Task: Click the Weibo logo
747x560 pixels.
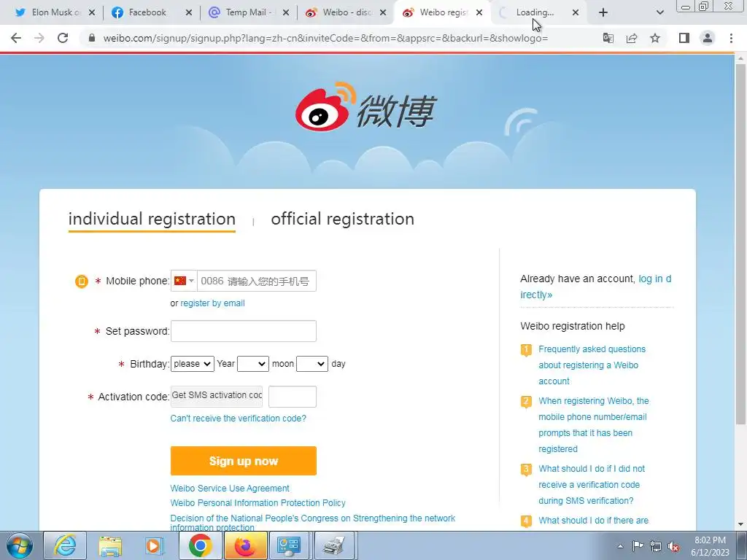Action: 365,106
